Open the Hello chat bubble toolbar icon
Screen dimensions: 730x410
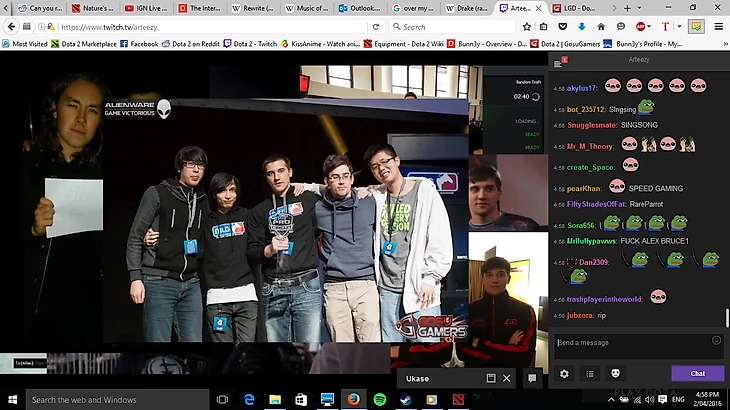click(x=621, y=27)
